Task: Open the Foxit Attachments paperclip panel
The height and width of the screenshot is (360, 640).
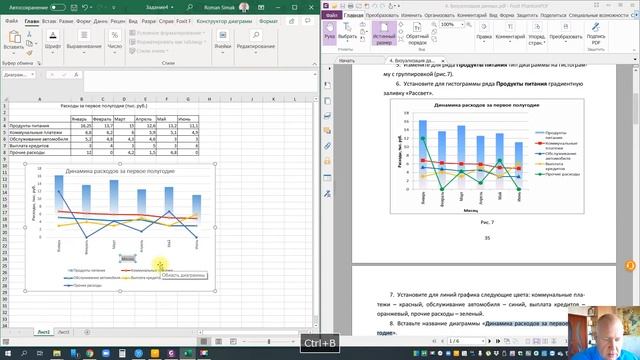Action: point(327,146)
